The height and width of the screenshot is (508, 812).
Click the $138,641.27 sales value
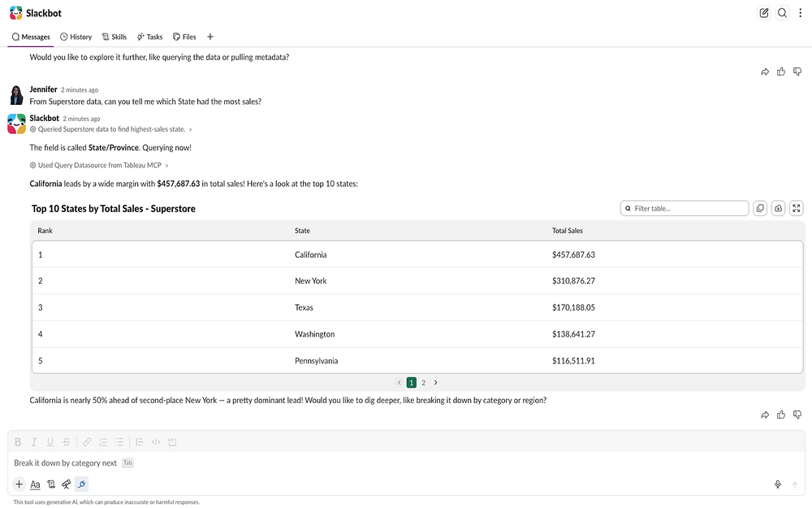pyautogui.click(x=573, y=334)
